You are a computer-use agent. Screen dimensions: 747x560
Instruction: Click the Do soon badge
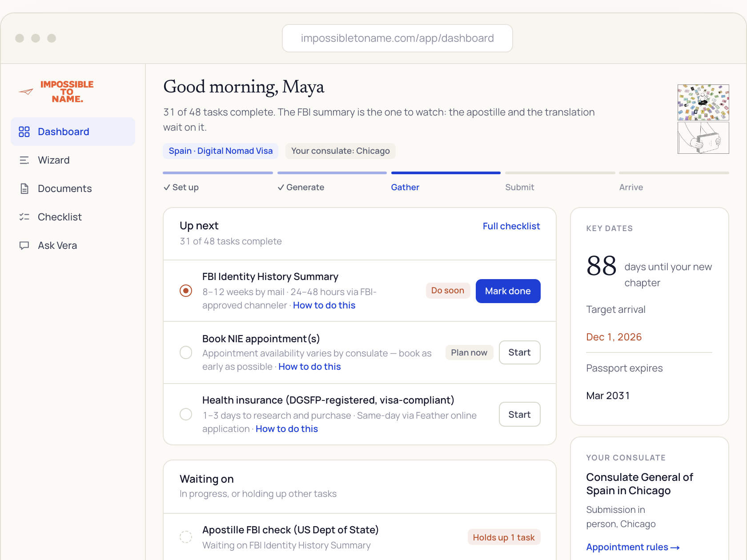click(x=448, y=291)
